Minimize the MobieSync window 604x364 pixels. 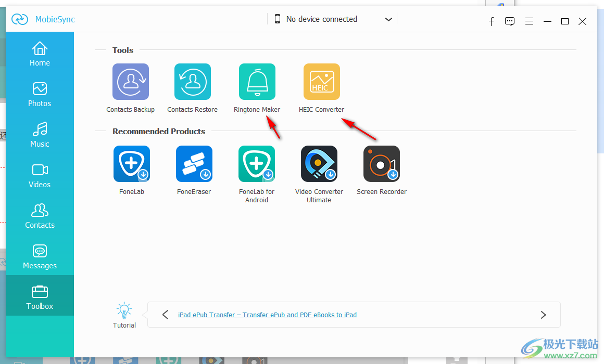547,21
